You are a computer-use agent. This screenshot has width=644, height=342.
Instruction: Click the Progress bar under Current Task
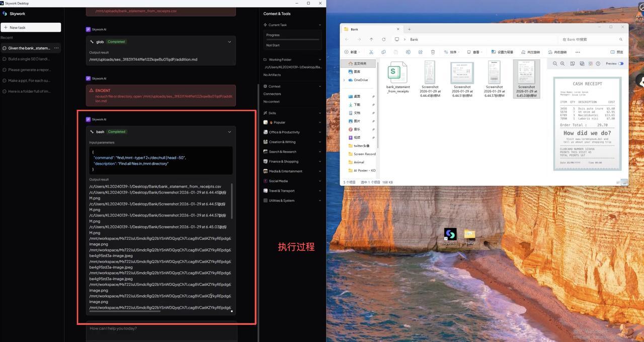point(292,38)
